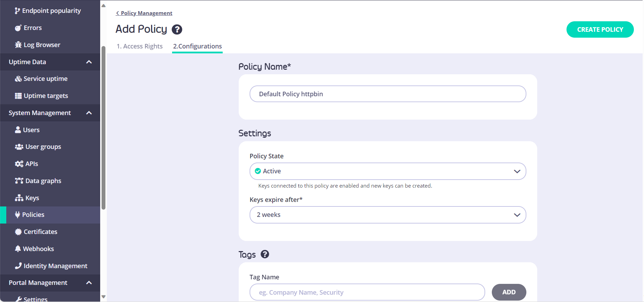
Task: Click sidebar scroll up arrow
Action: coord(103,6)
